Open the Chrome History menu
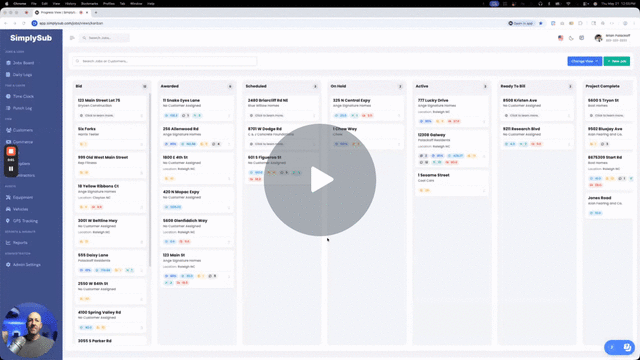The height and width of the screenshot is (360, 640). click(x=70, y=3)
